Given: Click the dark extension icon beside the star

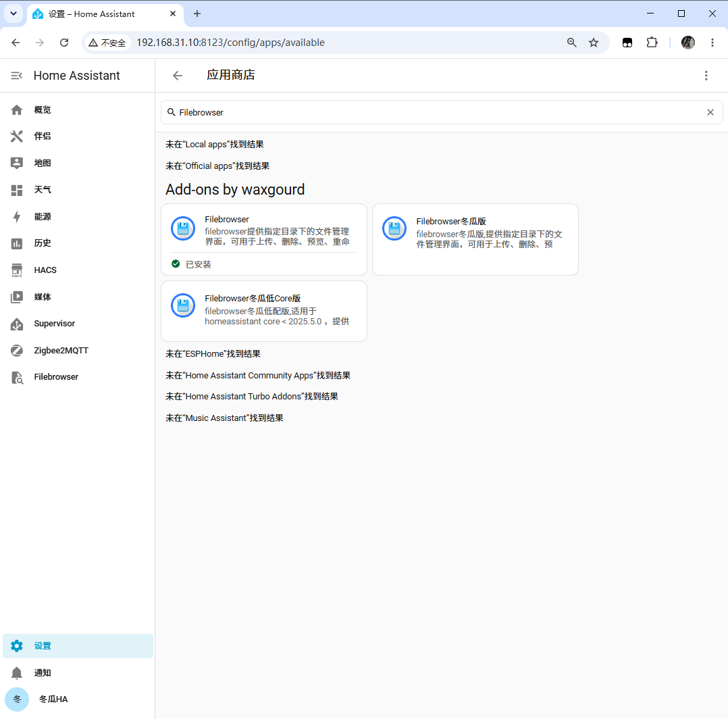Looking at the screenshot, I should [x=627, y=43].
